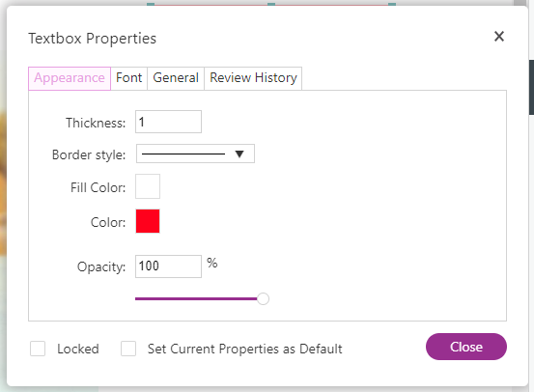This screenshot has height=392, width=534.
Task: Switch to the Appearance tab
Action: 70,78
